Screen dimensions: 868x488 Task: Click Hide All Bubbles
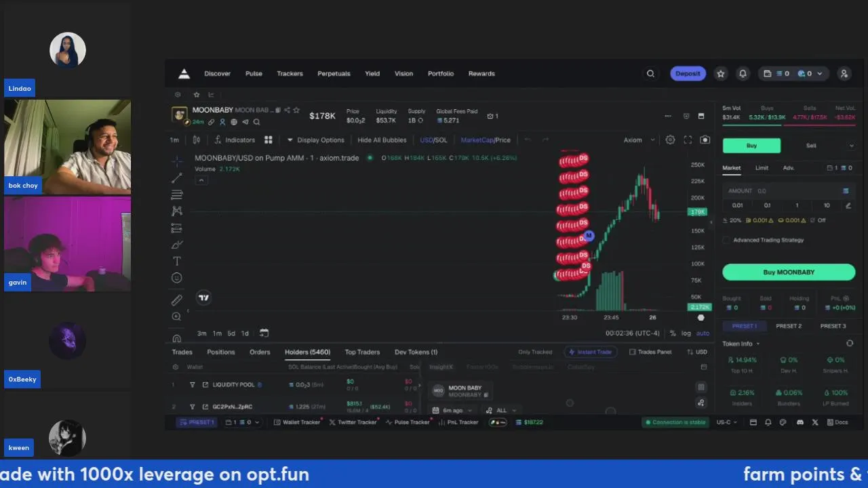(x=382, y=140)
